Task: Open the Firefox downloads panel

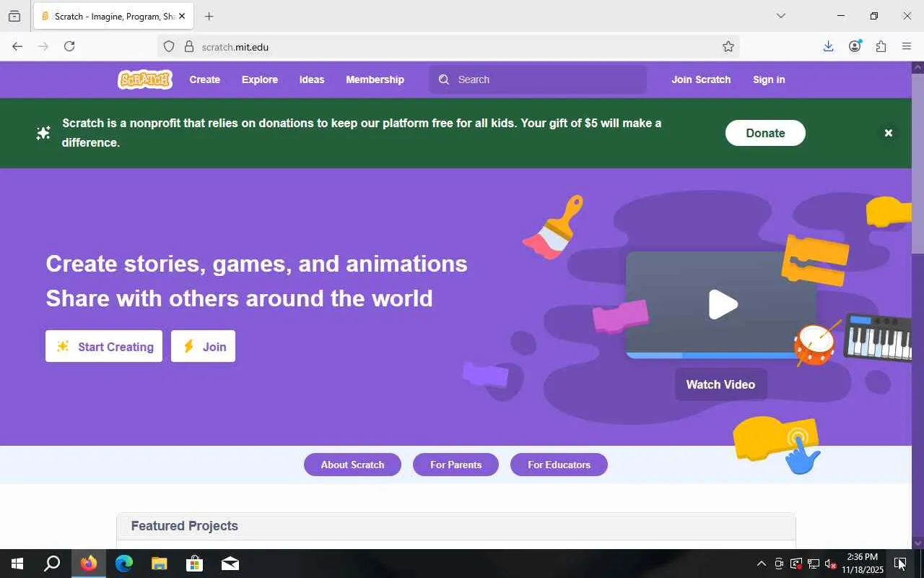Action: [828, 46]
